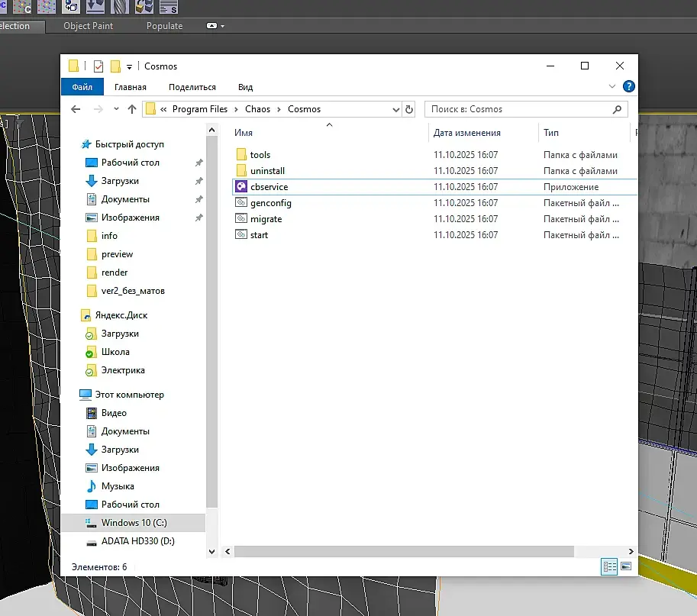Switch to details view in status bar
Image resolution: width=697 pixels, height=616 pixels.
pos(609,567)
